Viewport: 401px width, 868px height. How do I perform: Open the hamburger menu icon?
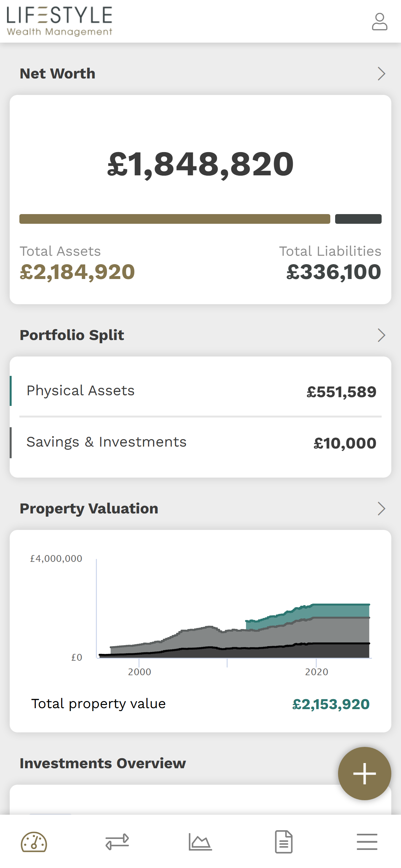point(367,842)
